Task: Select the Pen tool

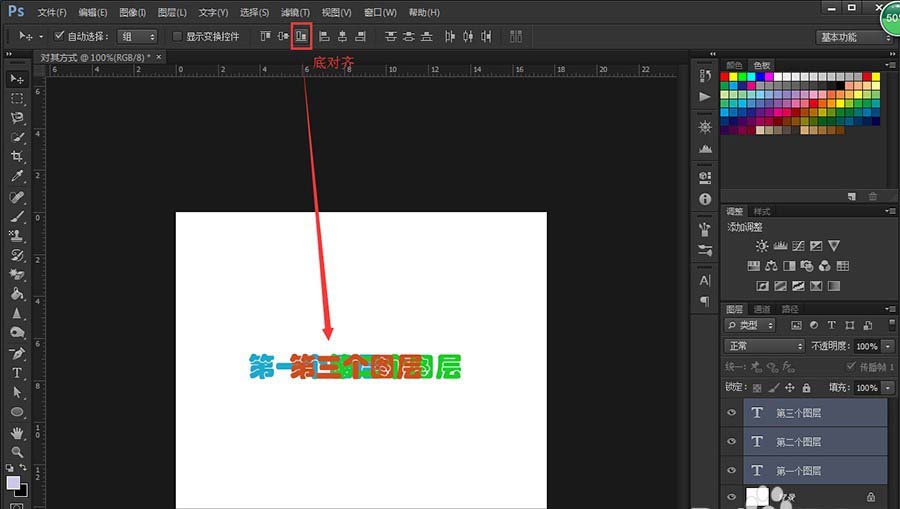Action: tap(17, 352)
